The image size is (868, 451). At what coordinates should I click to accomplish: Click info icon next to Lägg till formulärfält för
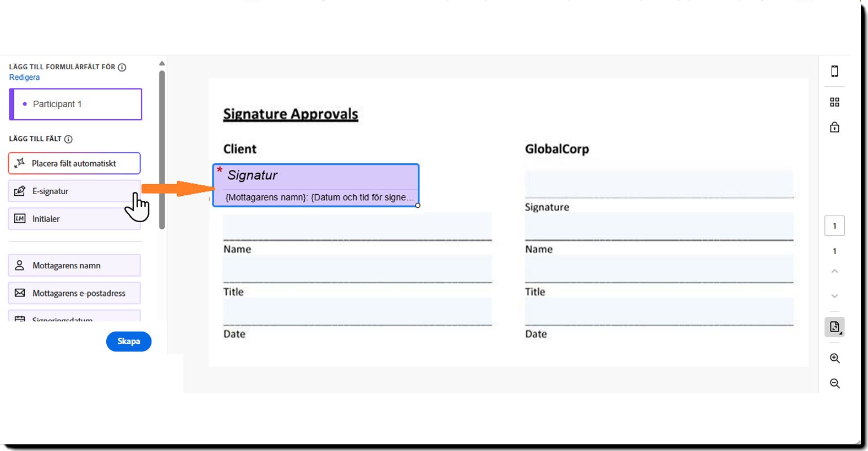coord(122,67)
